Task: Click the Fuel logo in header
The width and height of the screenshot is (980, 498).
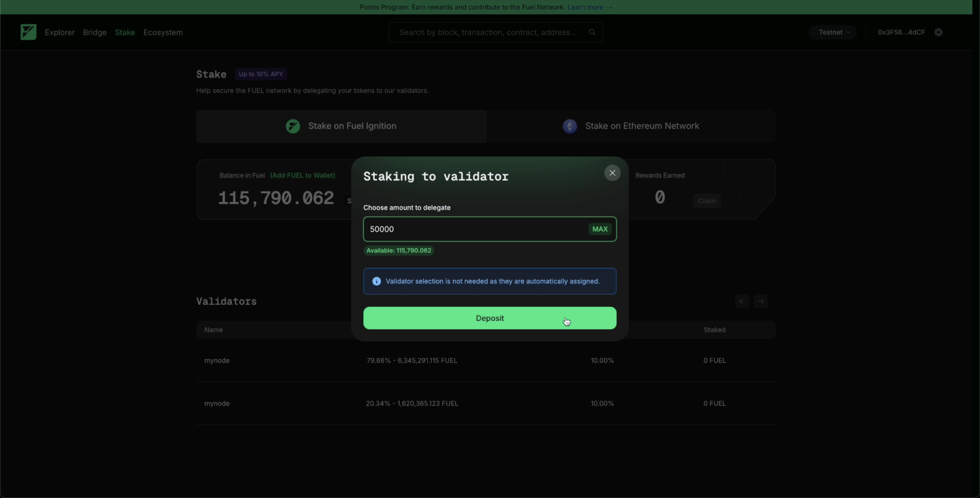Action: tap(28, 32)
